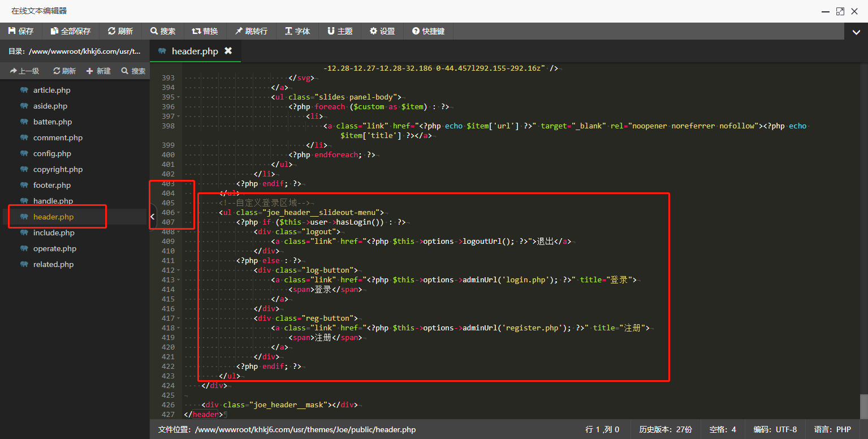Open batten.php in file list
Viewport: 868px width, 439px height.
pos(53,122)
